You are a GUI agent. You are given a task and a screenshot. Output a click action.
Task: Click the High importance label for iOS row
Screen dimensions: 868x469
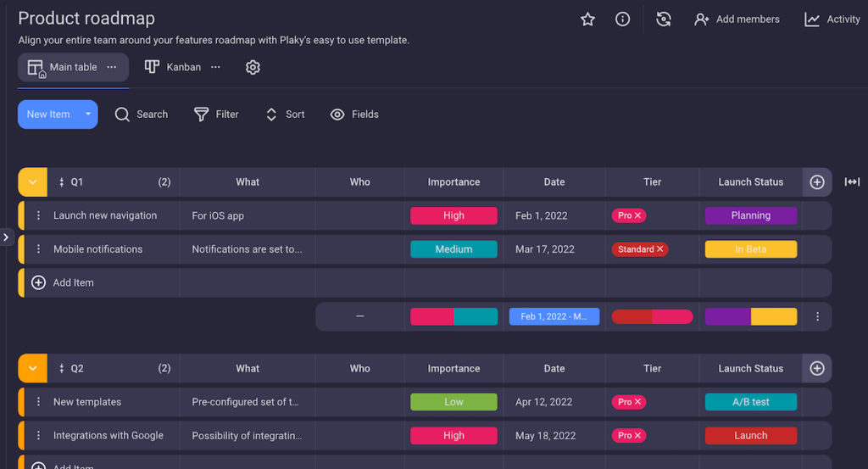[x=453, y=215]
